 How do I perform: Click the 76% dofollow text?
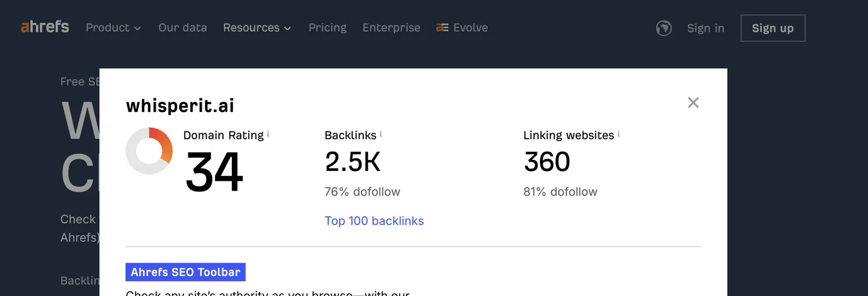tap(363, 192)
